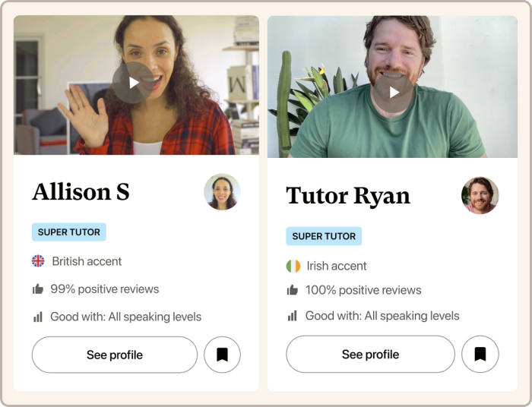Click the British flag icon
The height and width of the screenshot is (407, 532).
click(38, 261)
